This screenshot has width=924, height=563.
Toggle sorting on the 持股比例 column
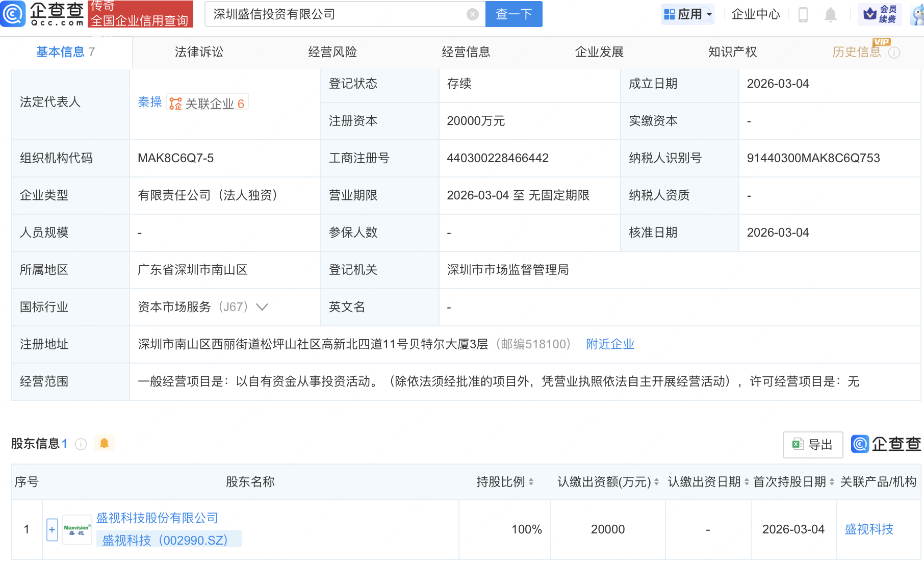[x=530, y=482]
